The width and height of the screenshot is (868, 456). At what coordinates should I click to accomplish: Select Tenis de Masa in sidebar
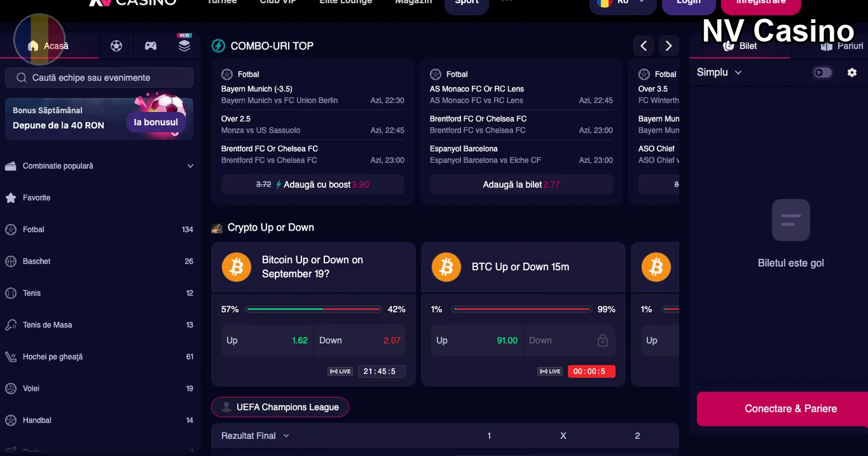click(99, 325)
